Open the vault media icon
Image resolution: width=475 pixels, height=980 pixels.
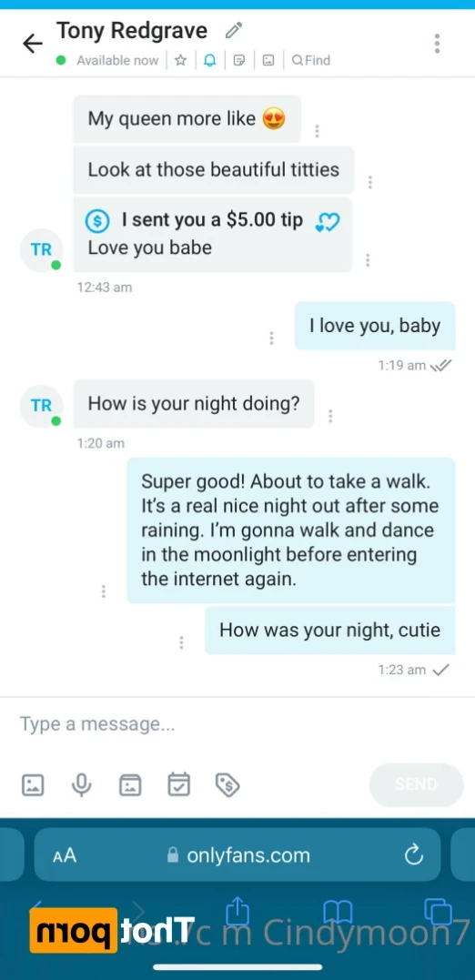pyautogui.click(x=130, y=783)
